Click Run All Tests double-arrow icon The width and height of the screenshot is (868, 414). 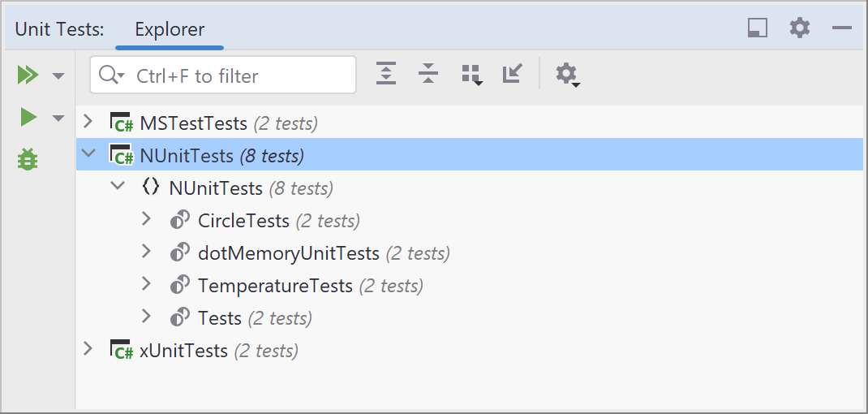[x=28, y=75]
